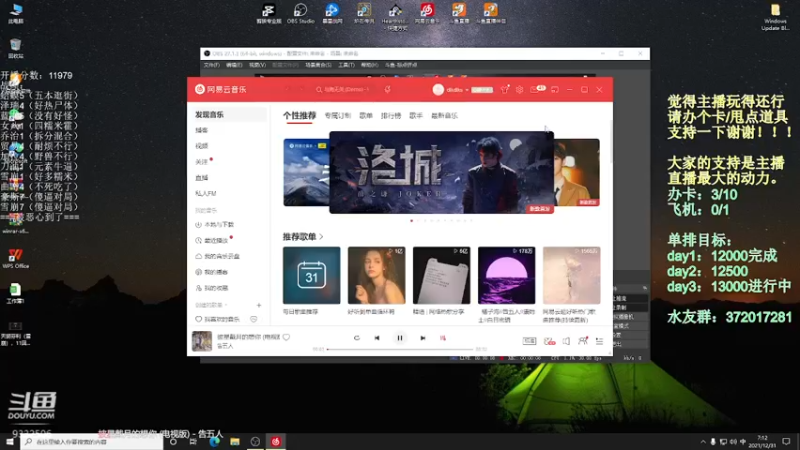The height and width of the screenshot is (450, 800).
Task: Expand the username dropdown in header
Action: click(466, 90)
